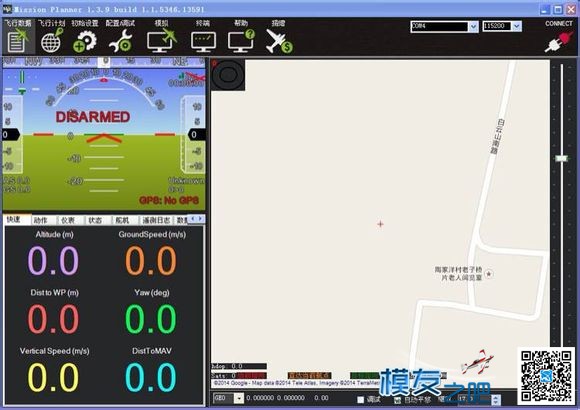Switch to the 动作 (Actions) tab
This screenshot has width=580, height=410.
point(40,220)
